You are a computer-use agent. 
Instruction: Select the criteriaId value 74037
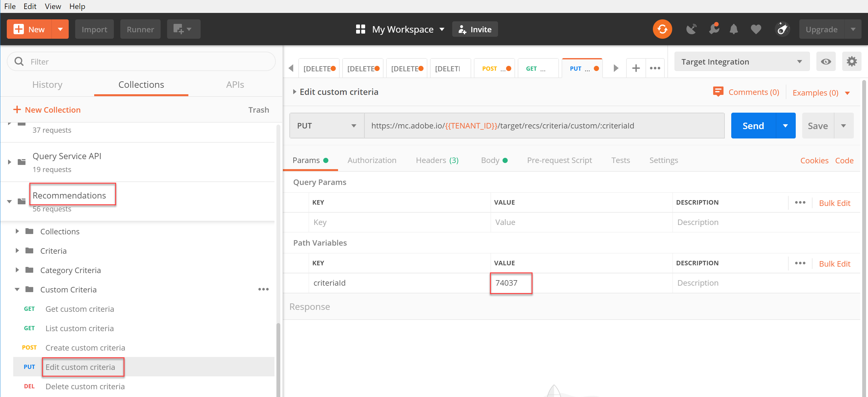pos(511,283)
